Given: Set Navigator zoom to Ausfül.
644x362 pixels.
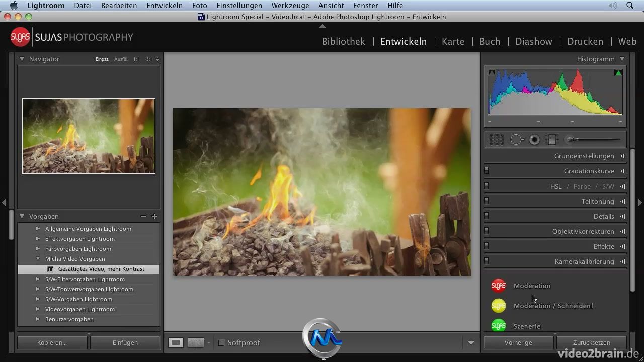Looking at the screenshot, I should (x=121, y=59).
